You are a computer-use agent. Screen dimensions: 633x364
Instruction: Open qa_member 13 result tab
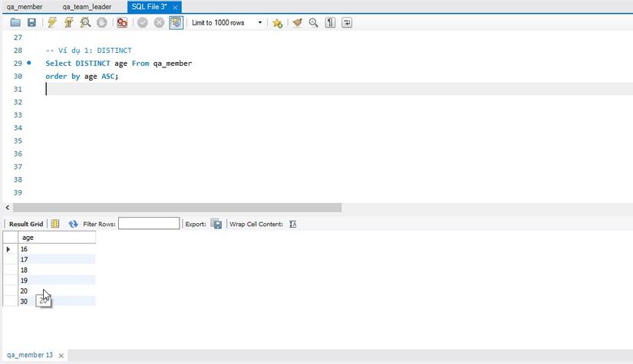[x=30, y=355]
